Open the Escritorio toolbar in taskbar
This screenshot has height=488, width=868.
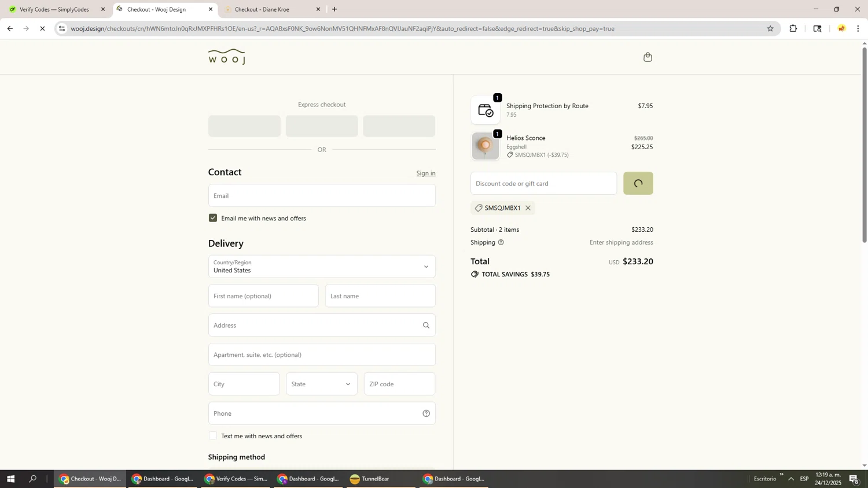point(765,479)
